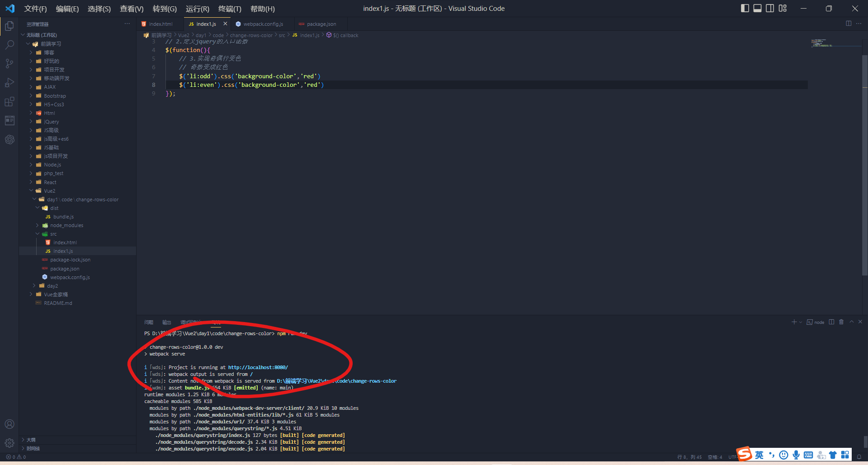868x465 pixels.
Task: Create a new terminal with the plus icon
Action: point(794,322)
